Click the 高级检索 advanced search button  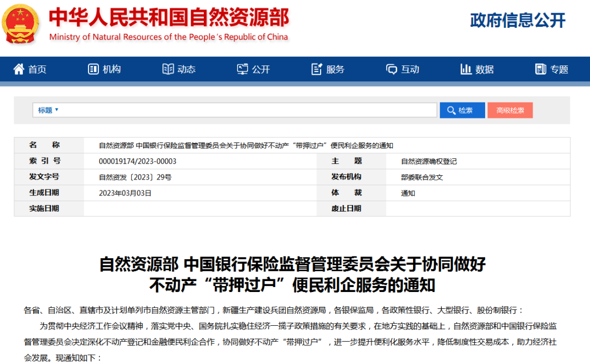coord(510,110)
